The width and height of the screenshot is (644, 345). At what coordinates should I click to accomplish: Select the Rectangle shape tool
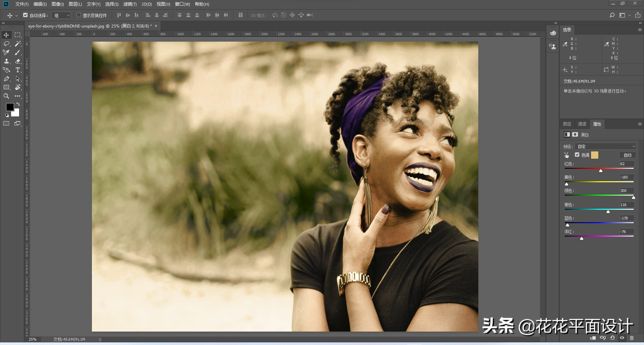[6, 87]
